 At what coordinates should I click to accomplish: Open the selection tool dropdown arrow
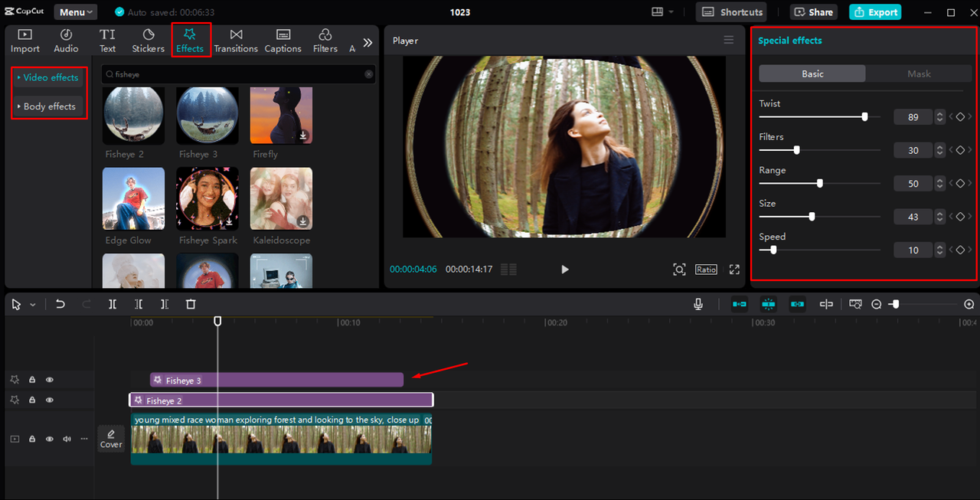pos(32,305)
